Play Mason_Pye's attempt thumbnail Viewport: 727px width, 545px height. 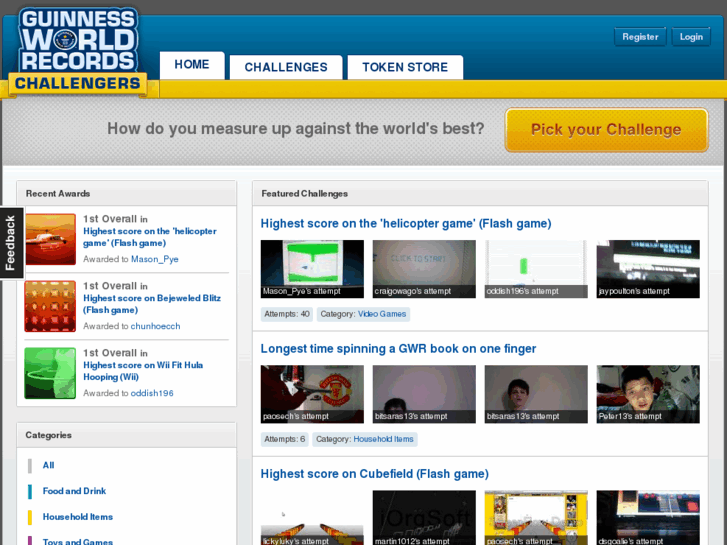[x=312, y=269]
